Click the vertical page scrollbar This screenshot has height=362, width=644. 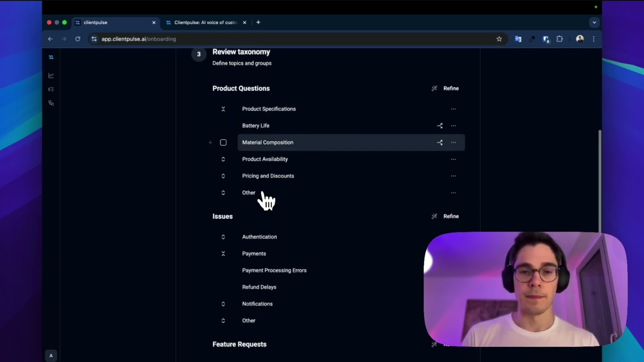[599, 181]
